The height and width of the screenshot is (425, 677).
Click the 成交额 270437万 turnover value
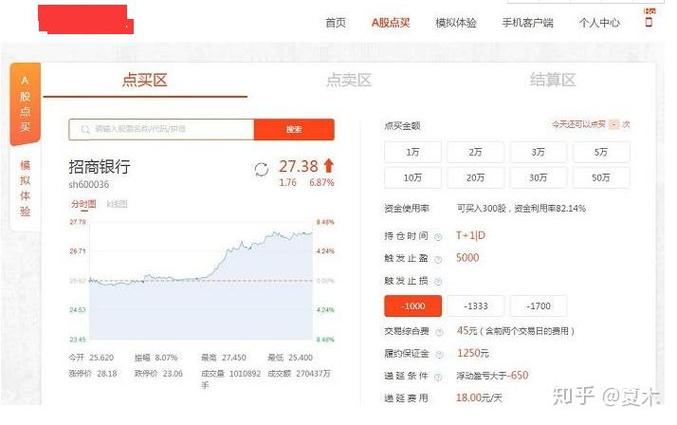299,374
